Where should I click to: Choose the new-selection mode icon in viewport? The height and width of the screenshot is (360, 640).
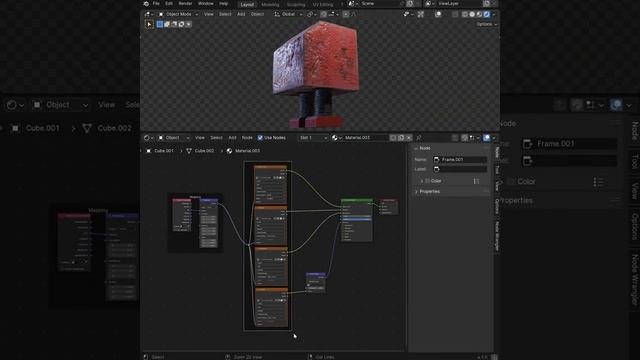coord(160,24)
